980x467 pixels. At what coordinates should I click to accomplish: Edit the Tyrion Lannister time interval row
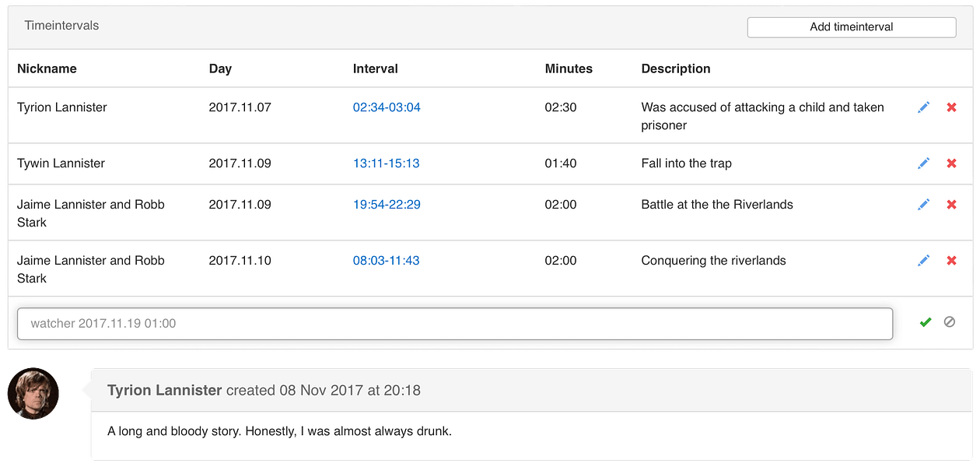(x=923, y=107)
